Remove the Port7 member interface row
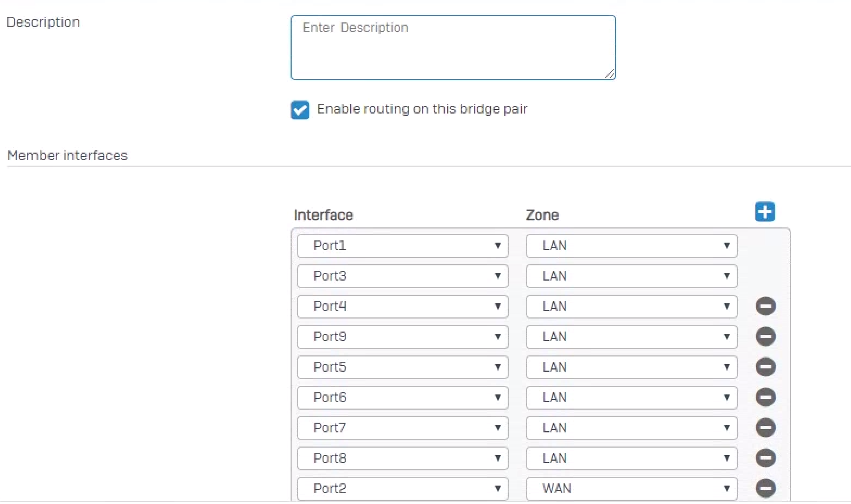851x504 pixels. click(x=766, y=428)
